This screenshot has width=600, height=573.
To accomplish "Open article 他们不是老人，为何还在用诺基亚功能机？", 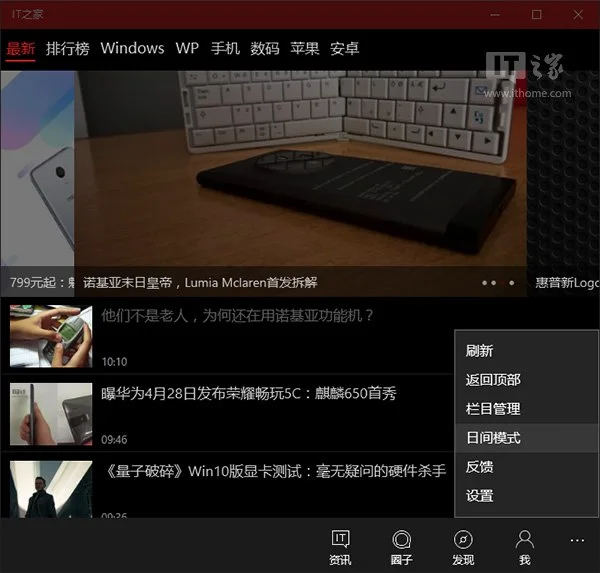I will [x=237, y=316].
